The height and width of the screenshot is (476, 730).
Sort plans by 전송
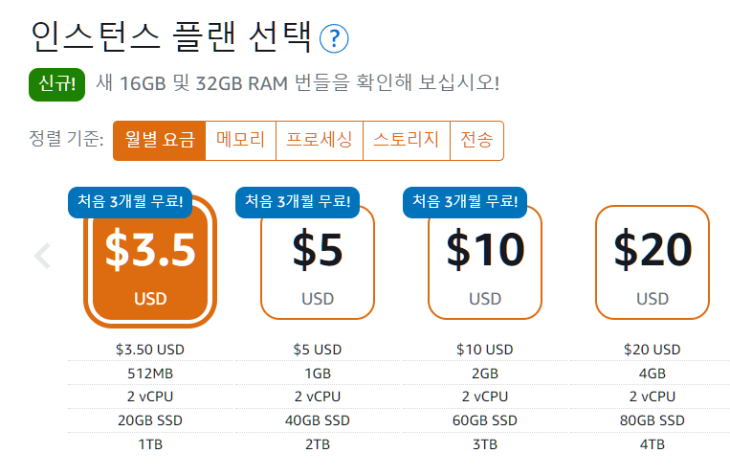click(x=477, y=140)
